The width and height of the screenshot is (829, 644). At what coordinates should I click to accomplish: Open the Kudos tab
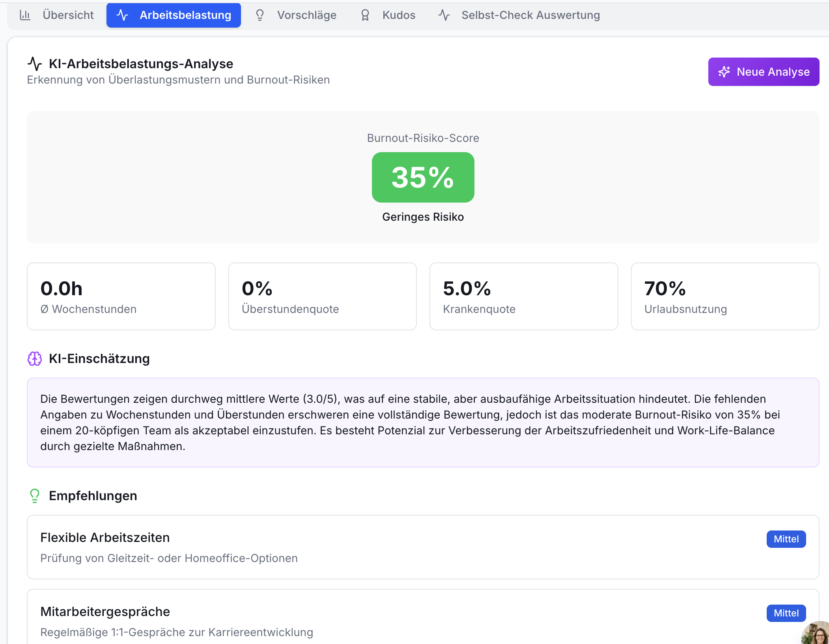point(388,15)
